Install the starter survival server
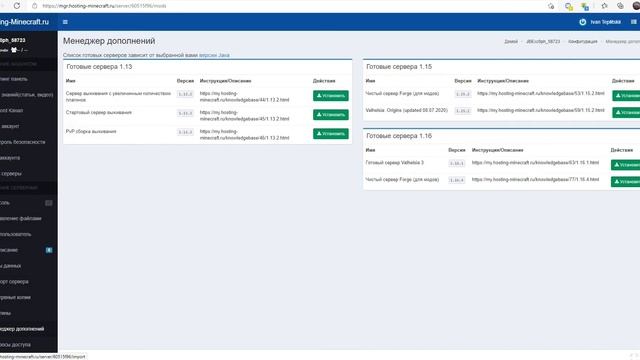This screenshot has width=640, height=360. point(331,115)
